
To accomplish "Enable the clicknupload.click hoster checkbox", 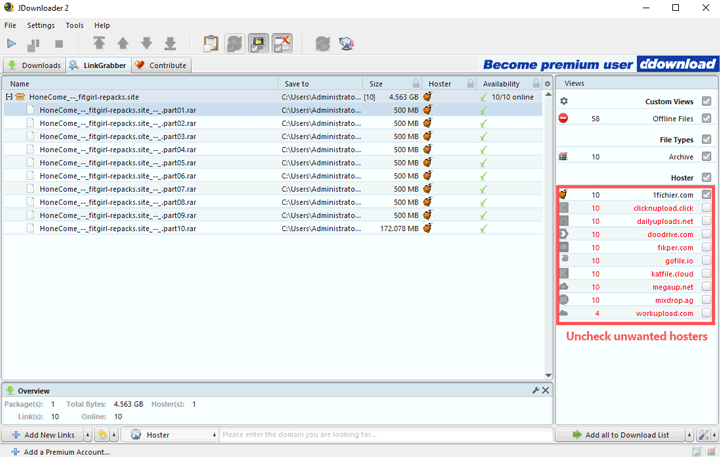I will 706,208.
